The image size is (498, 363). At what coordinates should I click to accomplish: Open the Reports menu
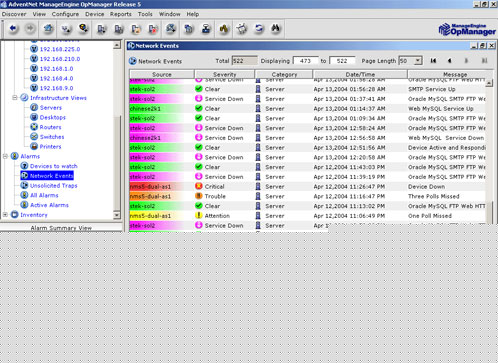tap(121, 14)
